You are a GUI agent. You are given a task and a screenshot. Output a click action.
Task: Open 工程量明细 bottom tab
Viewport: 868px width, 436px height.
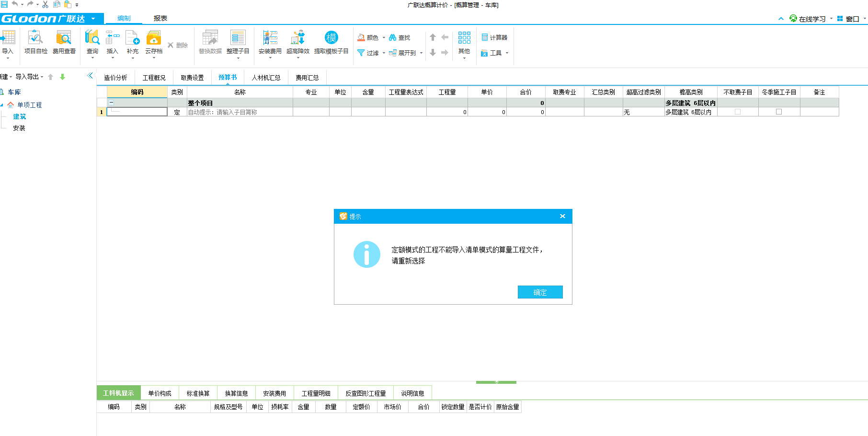(x=316, y=393)
